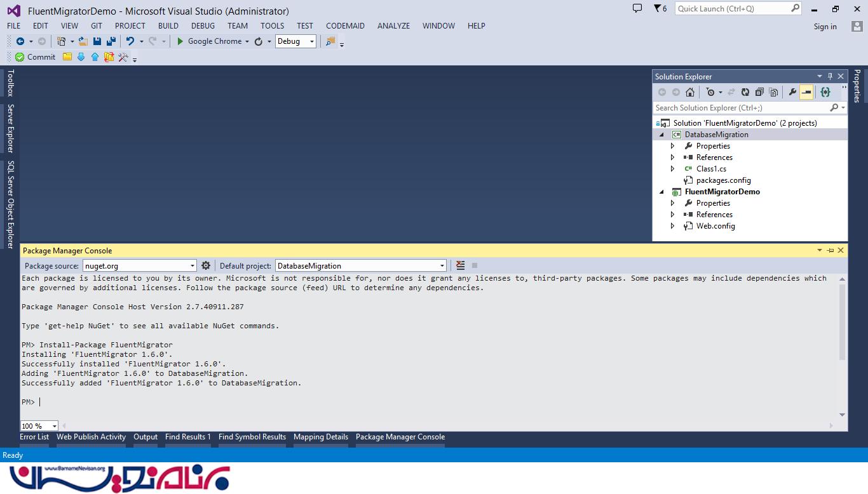Click the Save All toolbar icon
The image size is (868, 494).
point(111,41)
